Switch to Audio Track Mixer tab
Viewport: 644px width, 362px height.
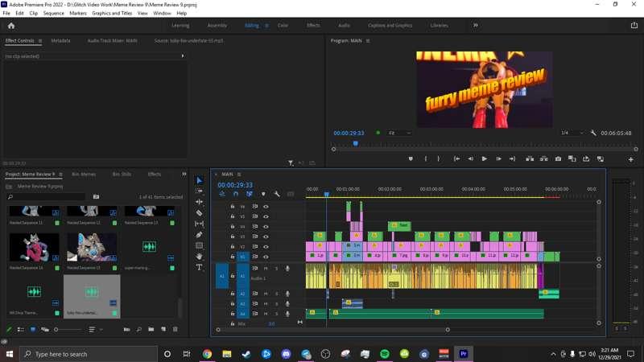coord(113,41)
